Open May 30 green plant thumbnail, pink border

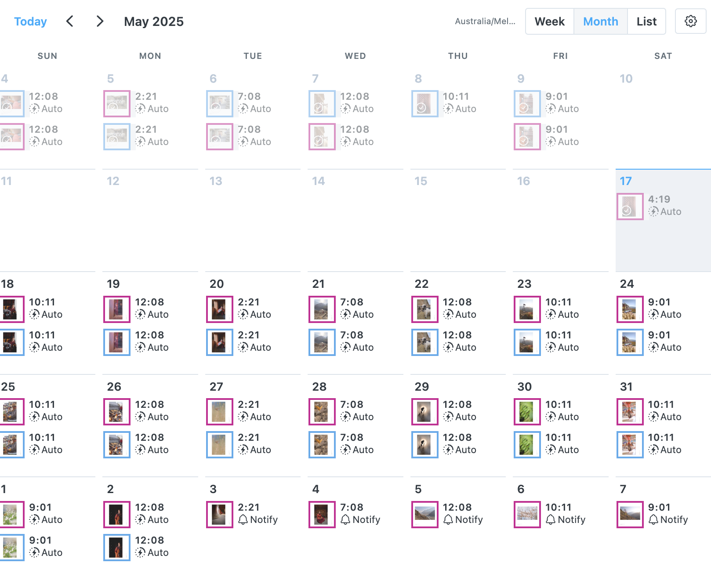527,412
